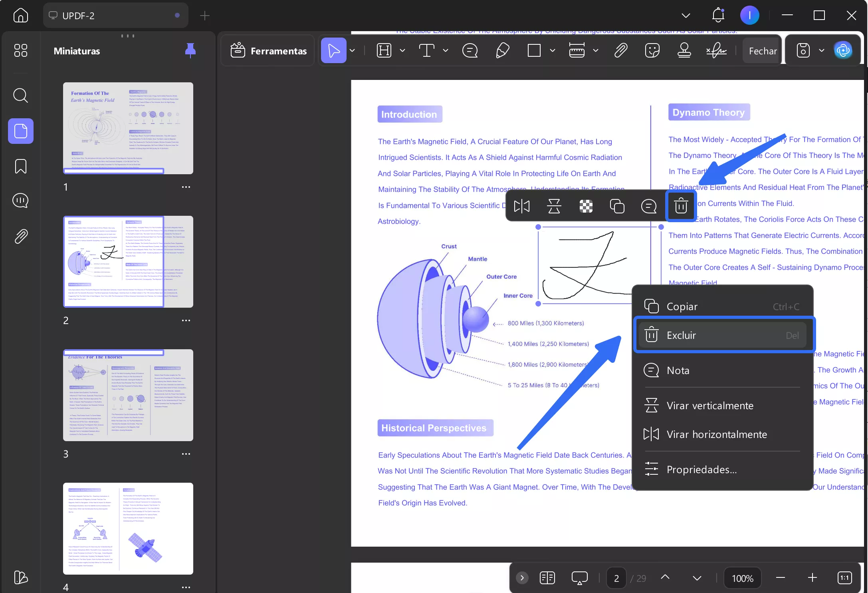Select the pencil drawing tool
The height and width of the screenshot is (593, 868).
[502, 50]
